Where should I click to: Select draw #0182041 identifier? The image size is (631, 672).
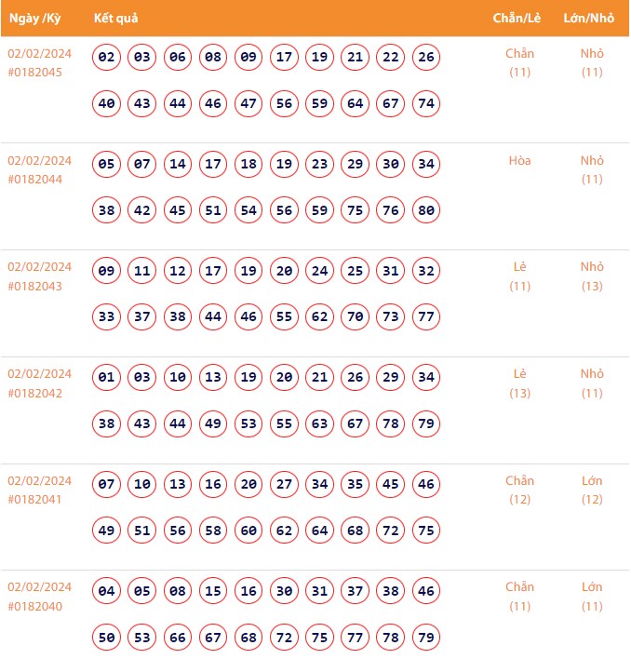click(x=35, y=499)
